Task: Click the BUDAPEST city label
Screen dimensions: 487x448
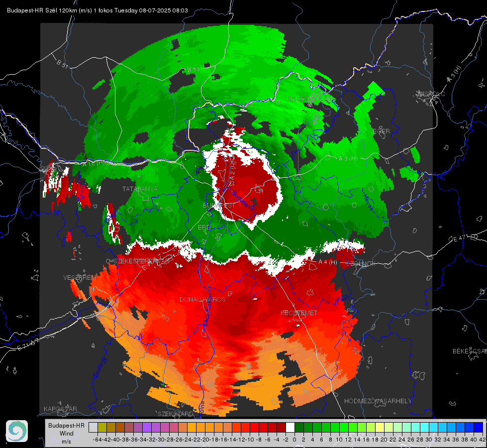Action: click(x=219, y=206)
